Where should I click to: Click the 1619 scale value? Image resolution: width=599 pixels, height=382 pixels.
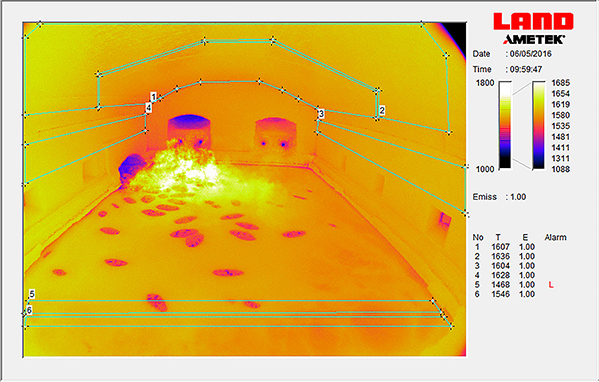(x=560, y=104)
